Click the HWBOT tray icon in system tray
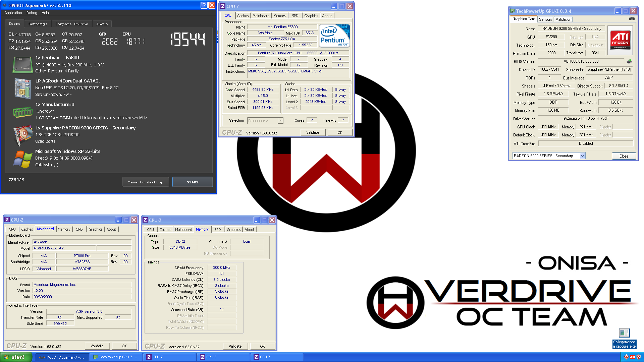The width and height of the screenshot is (644, 362). 626,357
